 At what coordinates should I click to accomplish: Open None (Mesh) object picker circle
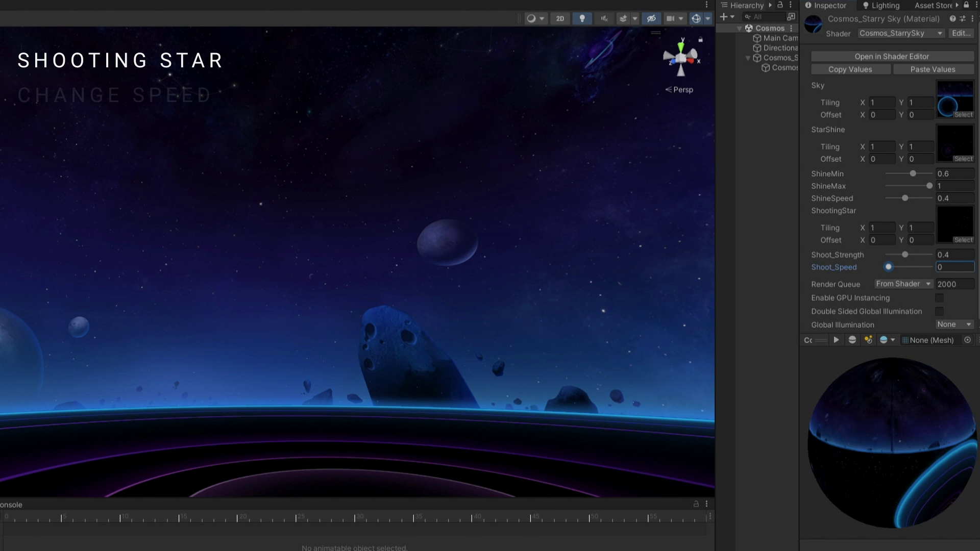(967, 340)
